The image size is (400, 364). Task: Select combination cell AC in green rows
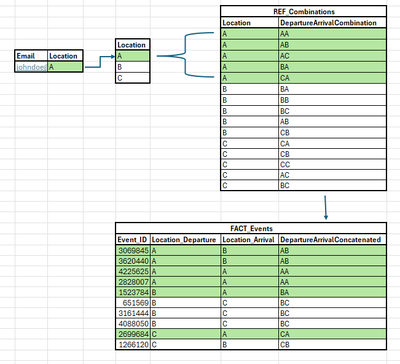click(332, 56)
